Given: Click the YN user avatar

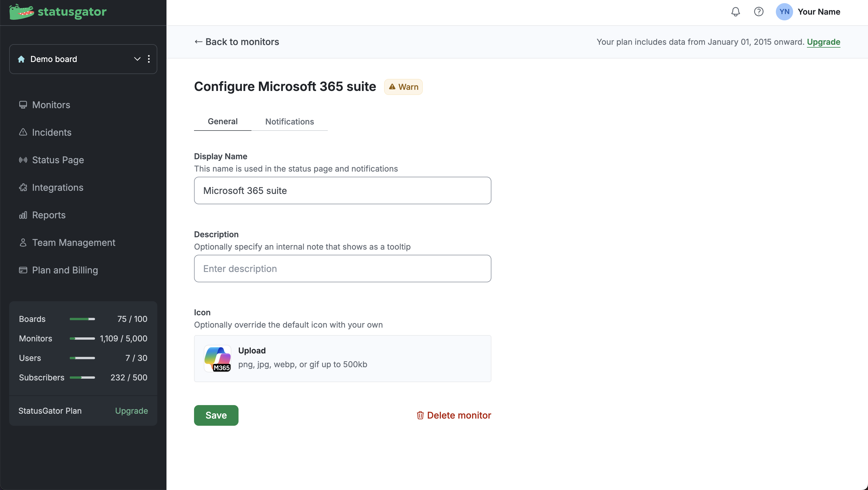Looking at the screenshot, I should (784, 12).
